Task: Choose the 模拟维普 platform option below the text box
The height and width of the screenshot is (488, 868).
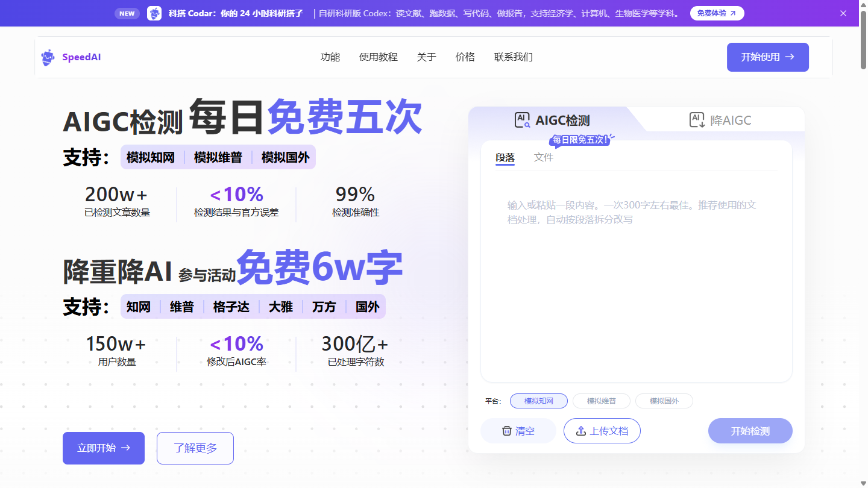Action: tap(602, 401)
